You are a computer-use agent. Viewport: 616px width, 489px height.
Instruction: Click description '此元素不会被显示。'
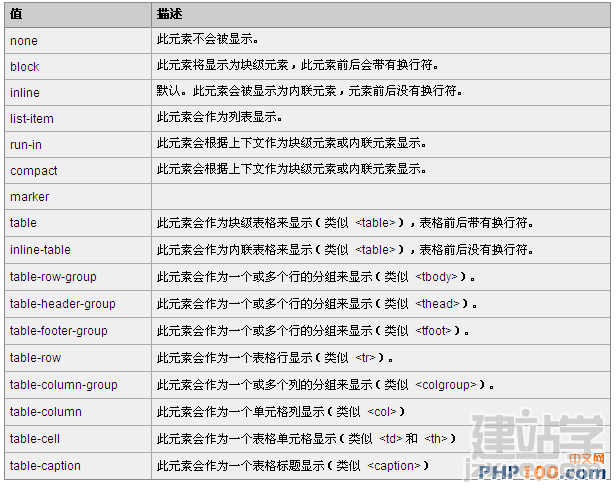pos(207,39)
